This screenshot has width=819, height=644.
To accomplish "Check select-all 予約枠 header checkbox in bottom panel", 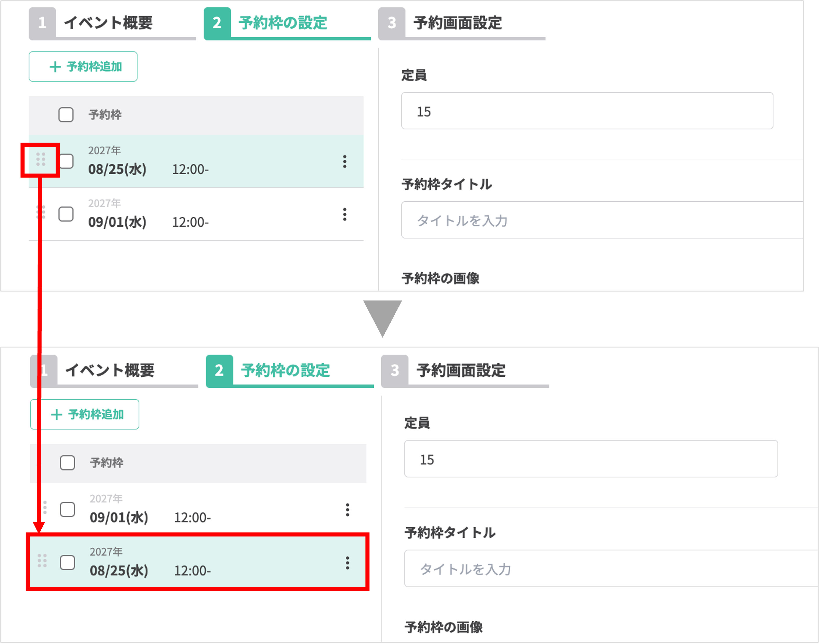I will (x=68, y=463).
